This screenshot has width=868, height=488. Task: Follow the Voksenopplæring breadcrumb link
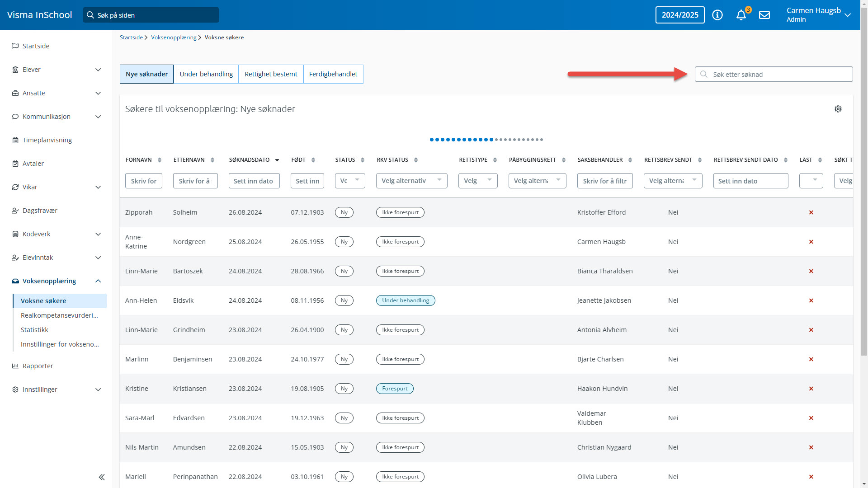pyautogui.click(x=174, y=38)
